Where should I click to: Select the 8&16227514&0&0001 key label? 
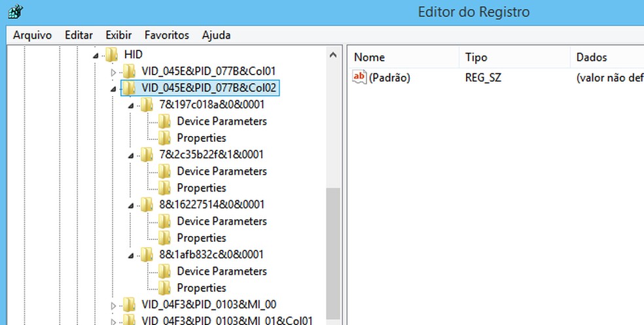point(212,205)
